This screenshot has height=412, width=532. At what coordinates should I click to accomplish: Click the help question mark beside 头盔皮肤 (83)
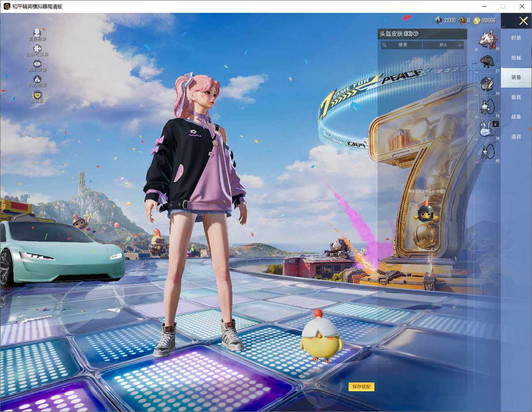click(416, 34)
